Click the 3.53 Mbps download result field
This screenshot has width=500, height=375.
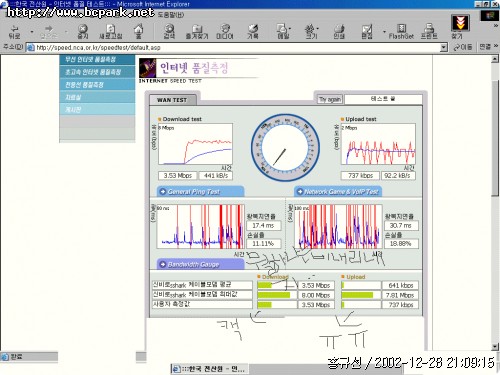click(178, 175)
